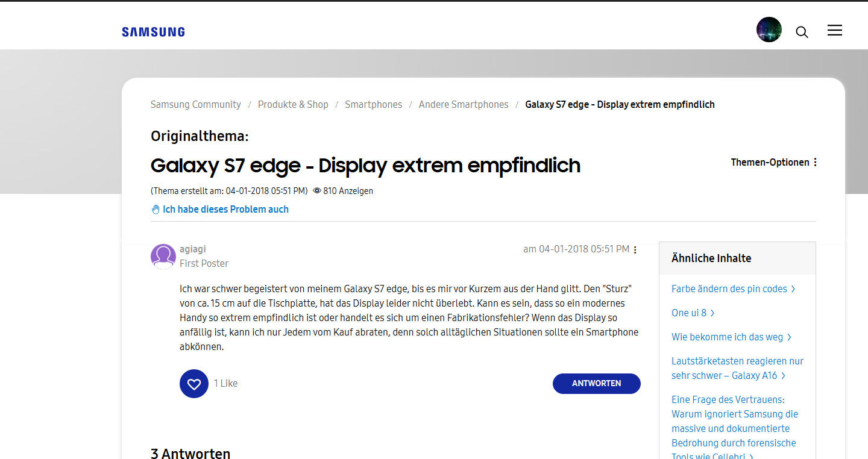Open 'One ui 8' related topic

coord(689,313)
